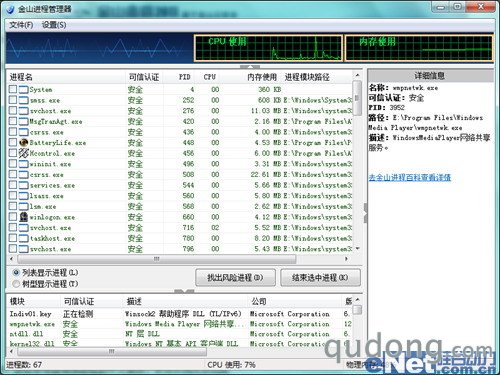This screenshot has width=500, height=375.
Task: Collapse the CPU graph panel with top arrow
Action: point(250,67)
